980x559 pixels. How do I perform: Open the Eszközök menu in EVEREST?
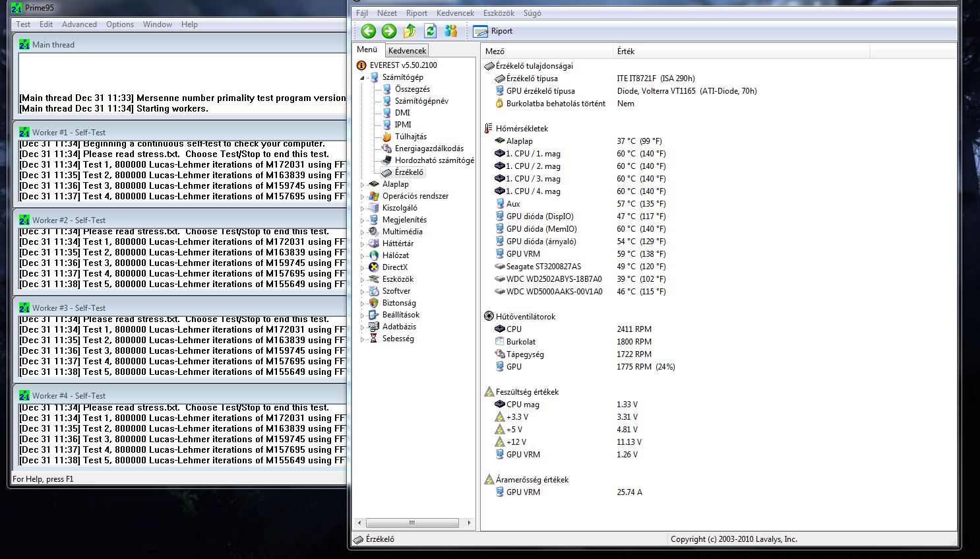point(499,13)
